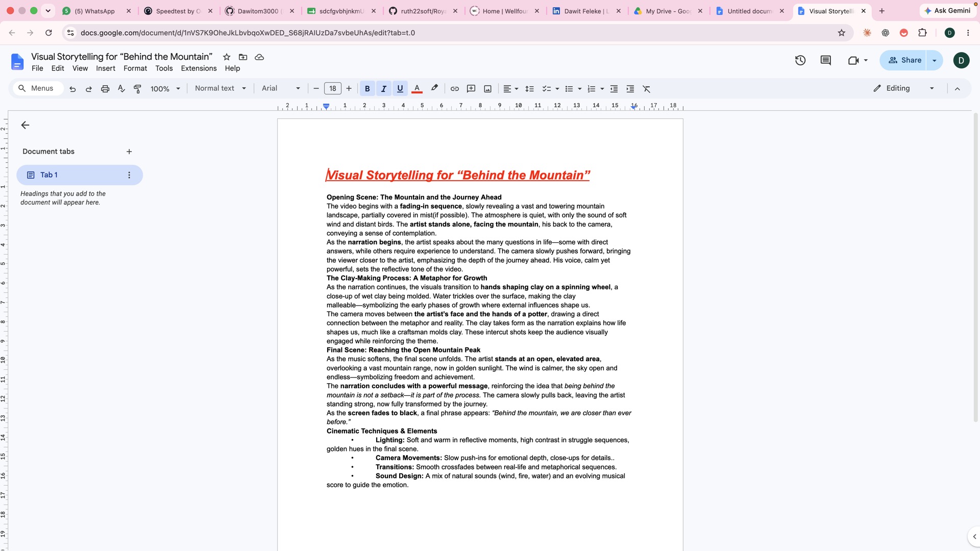Close the document tabs sidebar with the back arrow
This screenshot has width=980, height=551.
(x=25, y=125)
